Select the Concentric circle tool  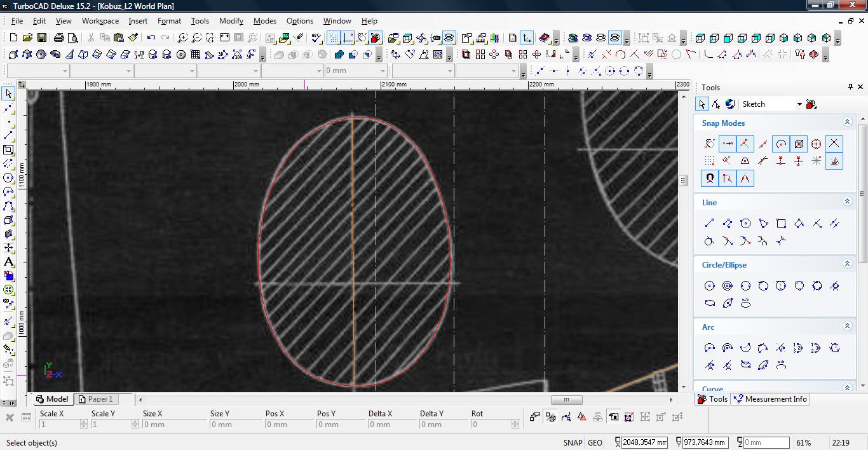point(728,286)
